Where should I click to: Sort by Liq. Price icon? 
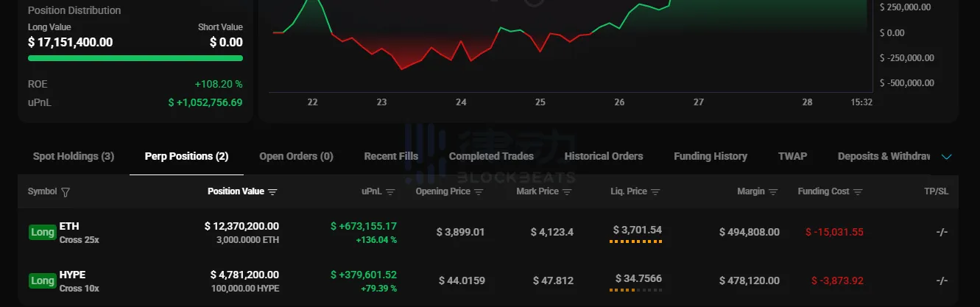pyautogui.click(x=655, y=192)
